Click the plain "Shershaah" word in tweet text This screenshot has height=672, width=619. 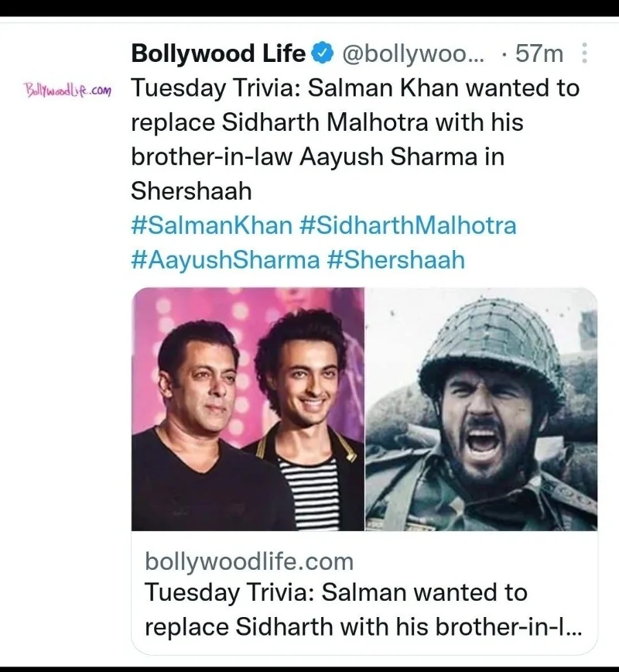point(192,190)
